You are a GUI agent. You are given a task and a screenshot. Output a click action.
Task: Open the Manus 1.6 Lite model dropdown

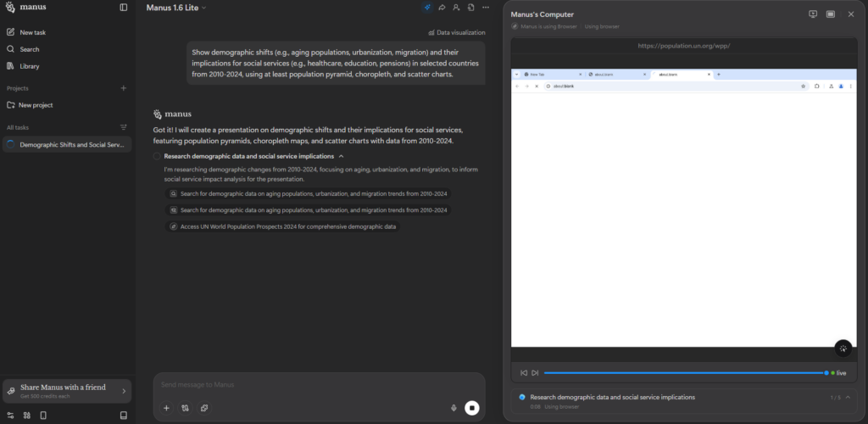coord(176,8)
